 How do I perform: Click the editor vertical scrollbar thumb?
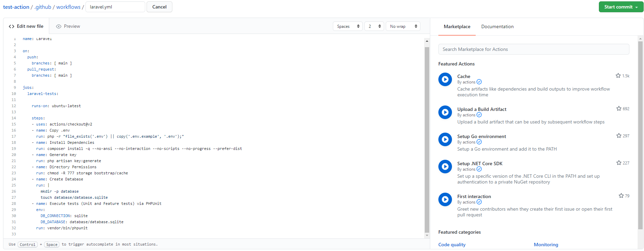pyautogui.click(x=427, y=140)
